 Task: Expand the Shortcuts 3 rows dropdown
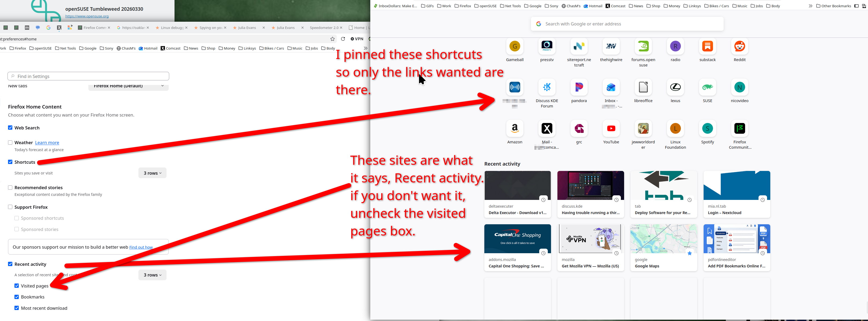(152, 173)
